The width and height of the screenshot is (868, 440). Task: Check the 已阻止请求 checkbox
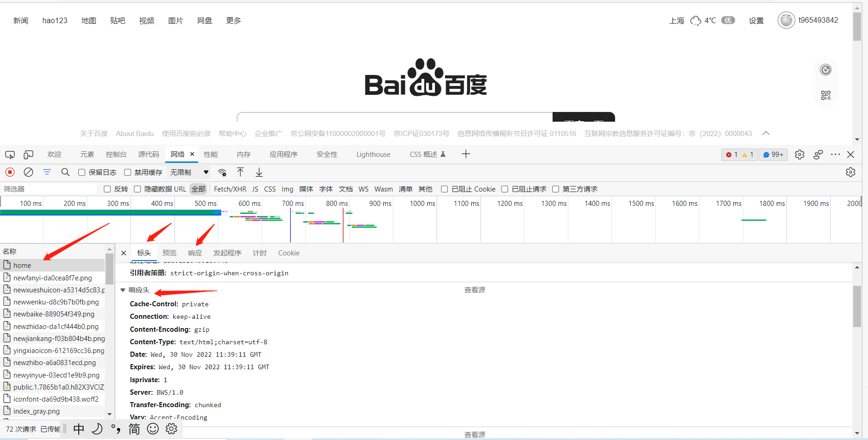(x=504, y=189)
